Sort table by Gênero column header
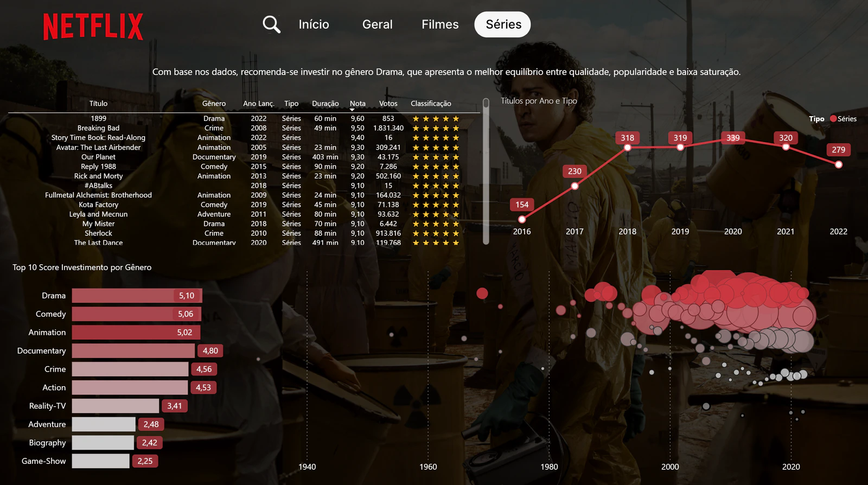 214,104
